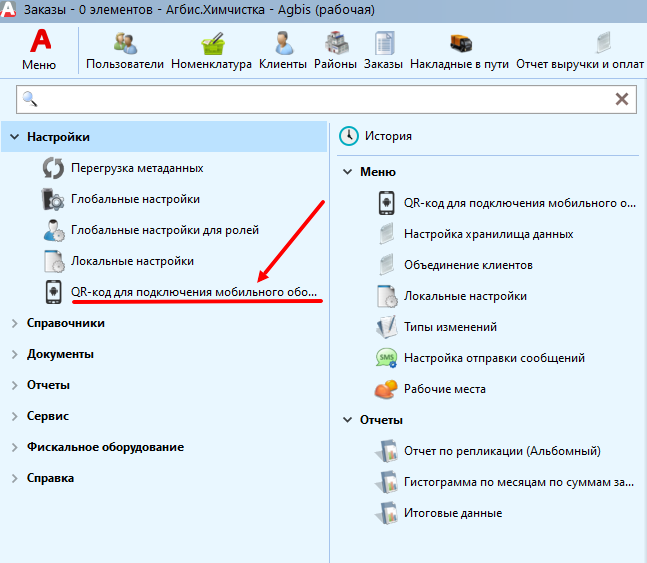Click Настройка хранилища данных document icon
Screen dimensions: 647x563
(387, 234)
